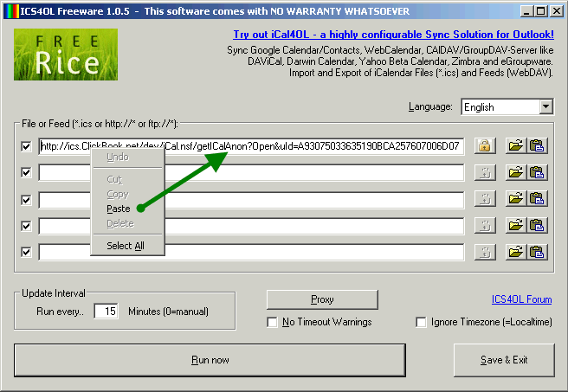This screenshot has height=392, width=568.
Task: Click the lock icon in the fourth feed row
Action: (485, 226)
